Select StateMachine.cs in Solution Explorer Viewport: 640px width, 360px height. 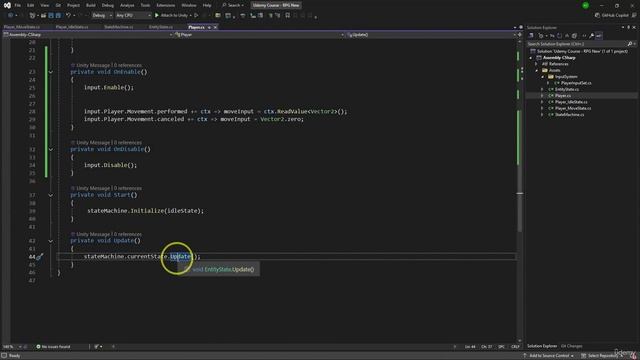(x=569, y=115)
